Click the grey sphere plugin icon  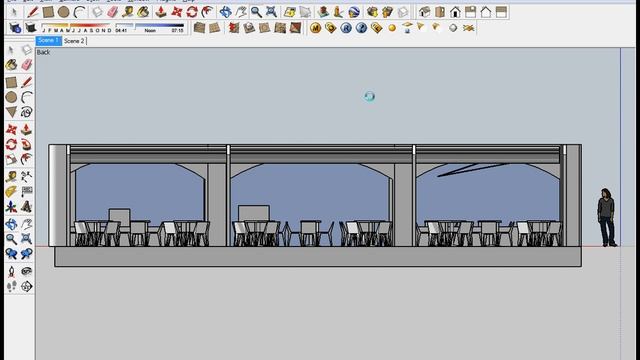coord(453,28)
